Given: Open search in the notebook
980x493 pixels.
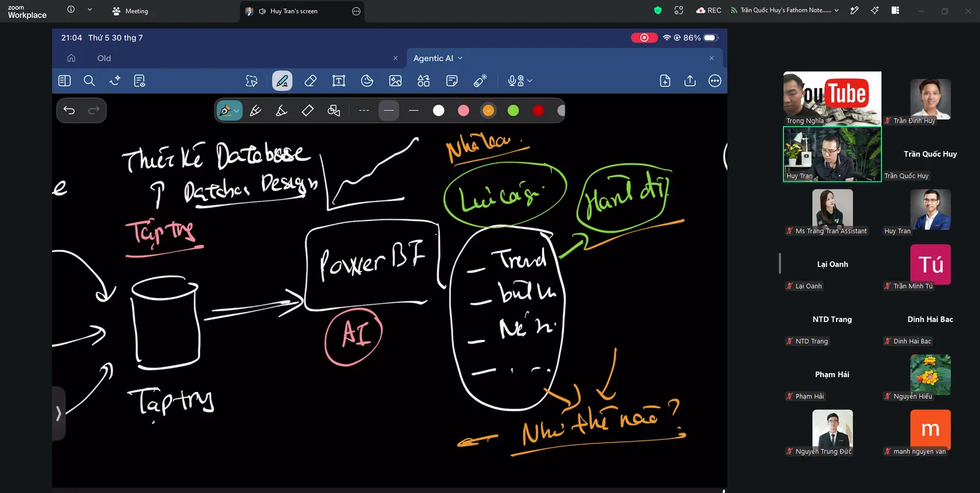Looking at the screenshot, I should click(89, 81).
